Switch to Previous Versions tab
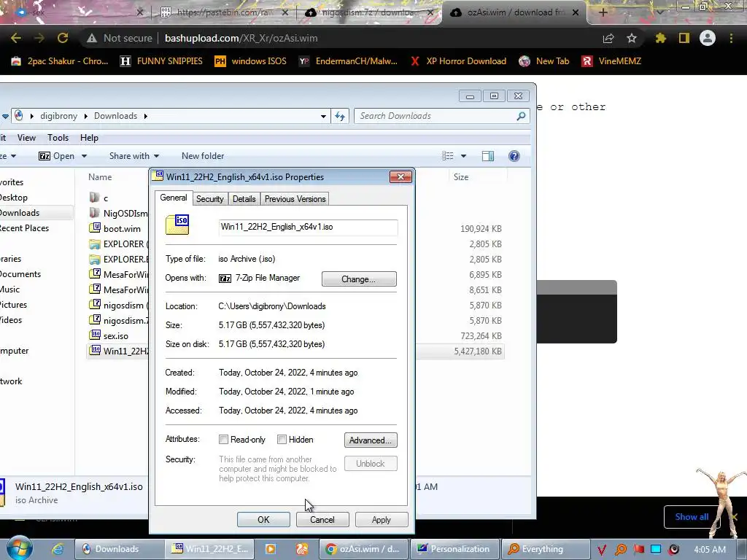747x560 pixels. pyautogui.click(x=295, y=199)
